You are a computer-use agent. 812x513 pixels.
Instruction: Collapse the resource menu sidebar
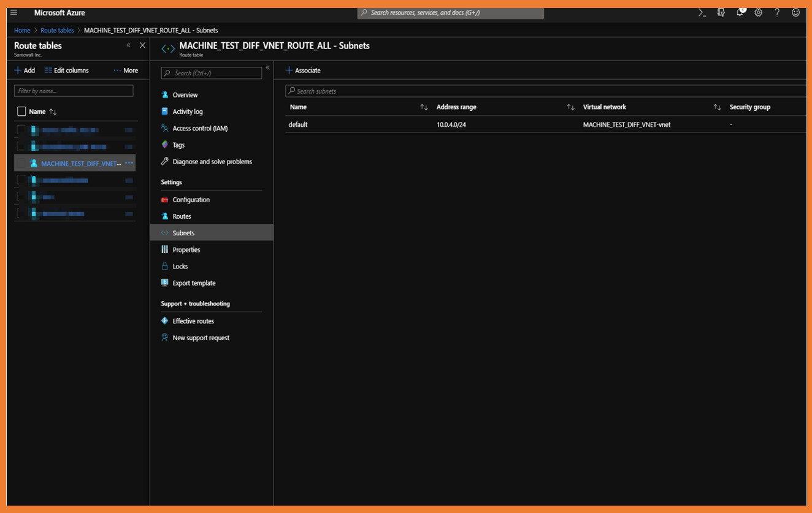click(x=267, y=68)
